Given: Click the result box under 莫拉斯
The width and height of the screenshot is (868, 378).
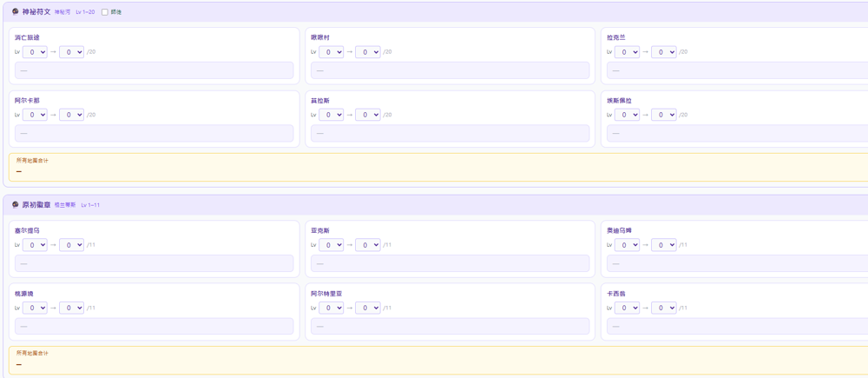Looking at the screenshot, I should 450,134.
